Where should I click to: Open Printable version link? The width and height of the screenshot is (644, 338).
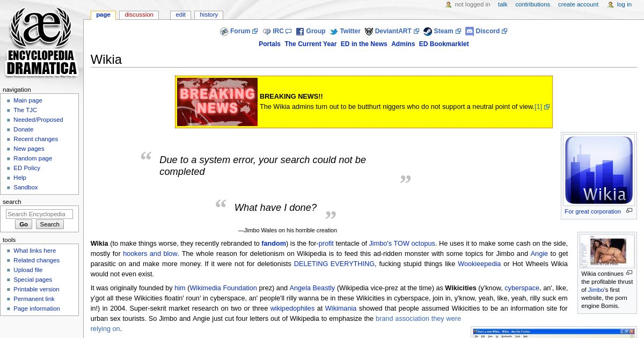36,289
